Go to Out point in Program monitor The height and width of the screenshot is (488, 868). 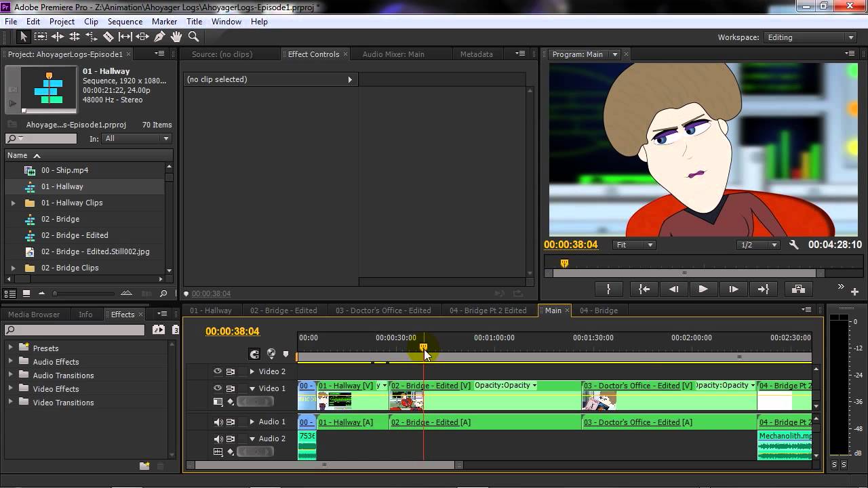[x=763, y=289]
